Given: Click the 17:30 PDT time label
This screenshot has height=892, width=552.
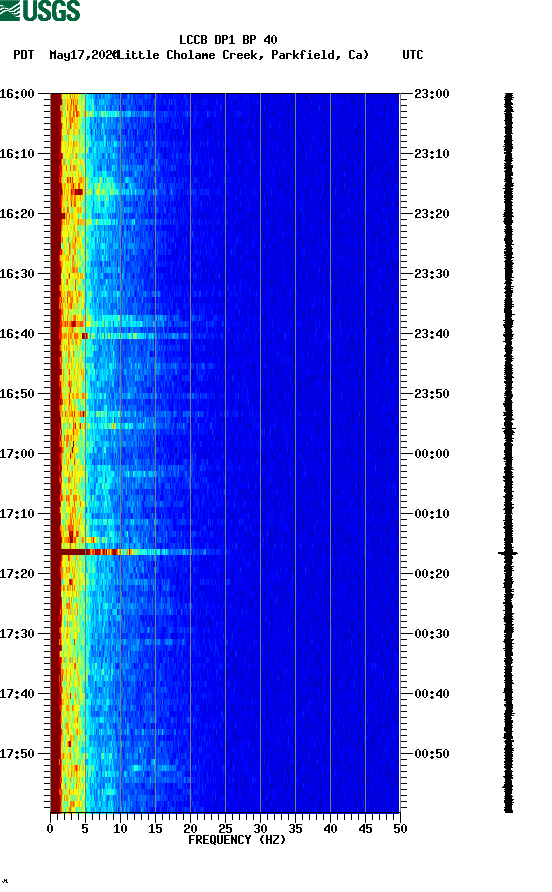Looking at the screenshot, I should (17, 634).
